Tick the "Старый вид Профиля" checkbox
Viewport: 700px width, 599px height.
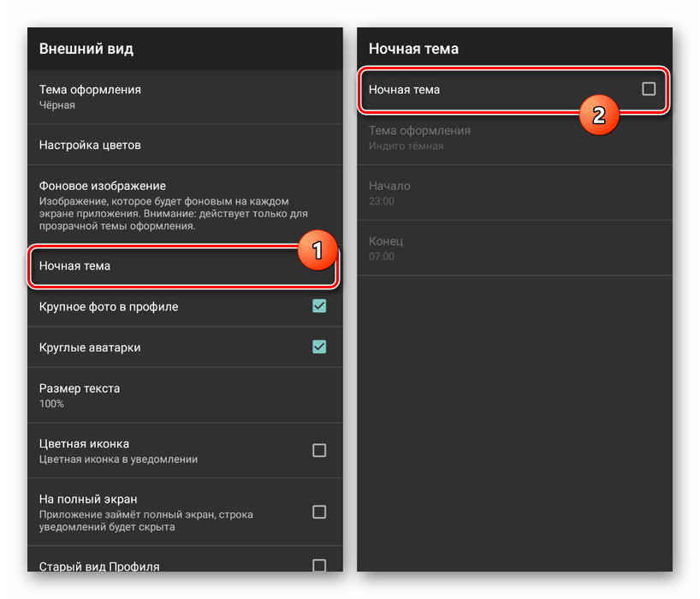[319, 565]
